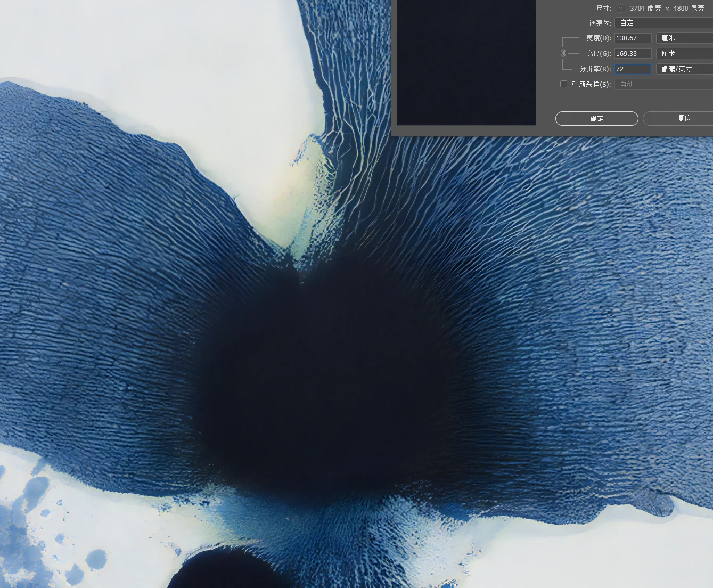Open the height unit dropdown set to 厘米
Screen dimensions: 713x588
684,54
